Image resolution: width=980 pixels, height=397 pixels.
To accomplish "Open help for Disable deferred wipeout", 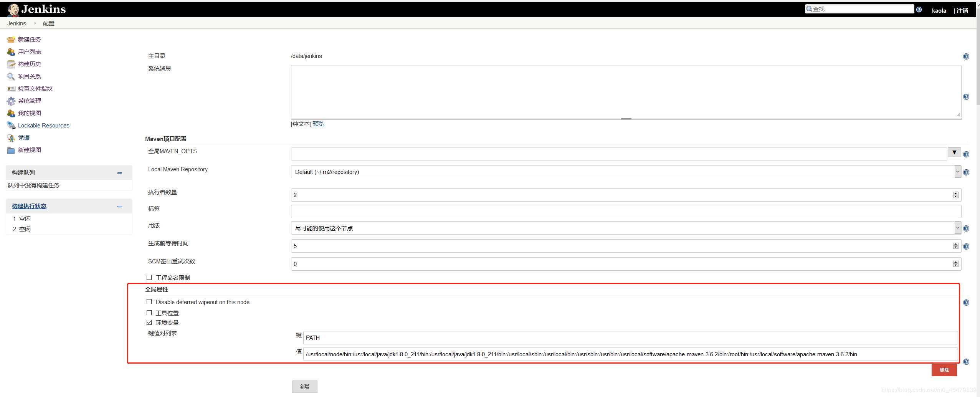I will point(966,303).
